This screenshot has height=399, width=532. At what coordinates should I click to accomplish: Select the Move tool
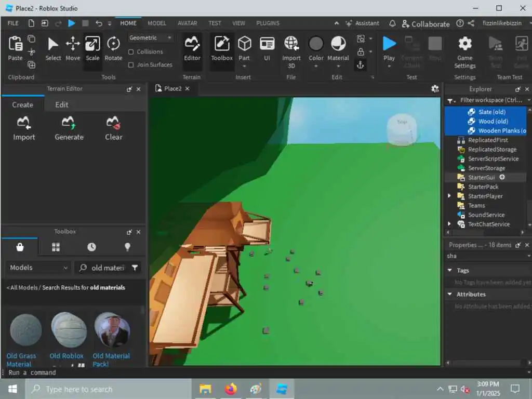pyautogui.click(x=73, y=48)
